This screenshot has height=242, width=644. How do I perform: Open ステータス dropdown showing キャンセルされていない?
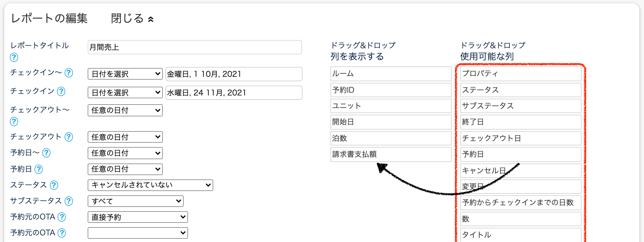pyautogui.click(x=150, y=185)
